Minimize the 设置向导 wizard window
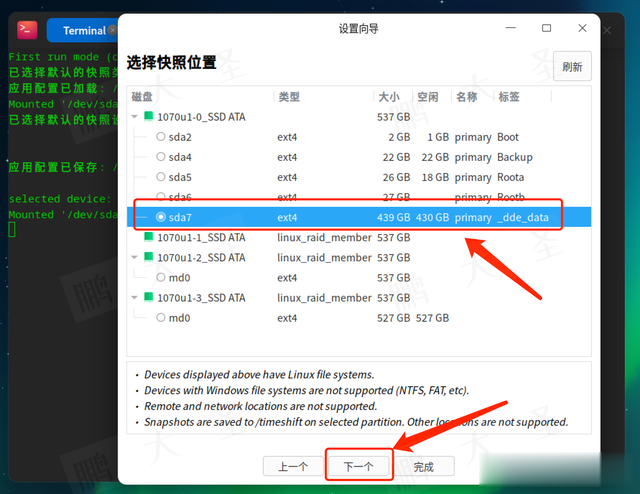640x494 pixels. pyautogui.click(x=511, y=28)
